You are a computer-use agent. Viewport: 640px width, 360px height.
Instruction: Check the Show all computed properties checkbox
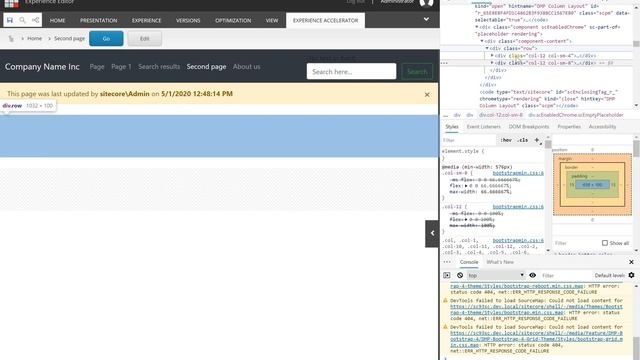pos(604,243)
